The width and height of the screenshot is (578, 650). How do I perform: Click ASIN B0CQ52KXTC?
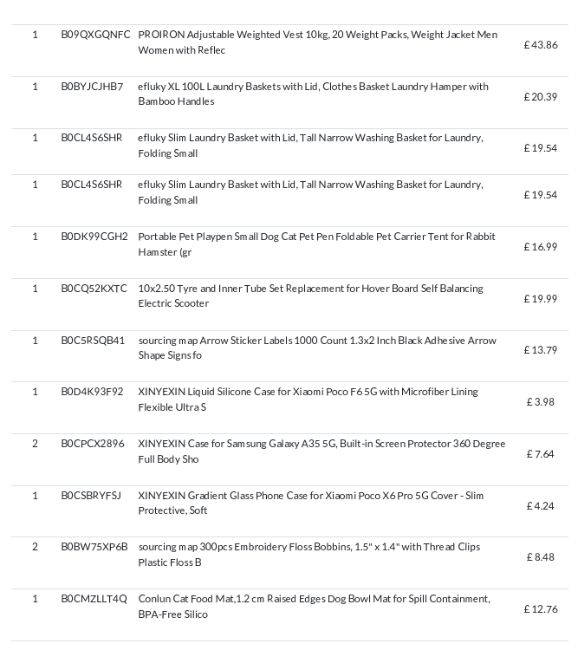click(x=94, y=289)
